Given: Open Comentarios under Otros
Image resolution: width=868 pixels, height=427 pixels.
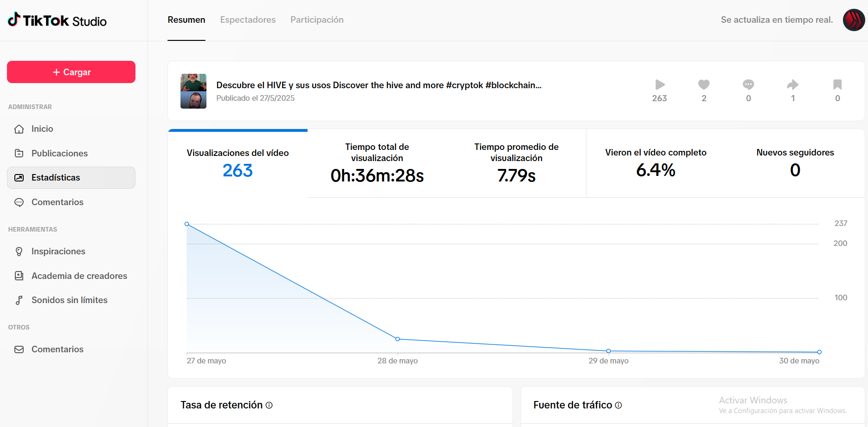Looking at the screenshot, I should [71, 349].
